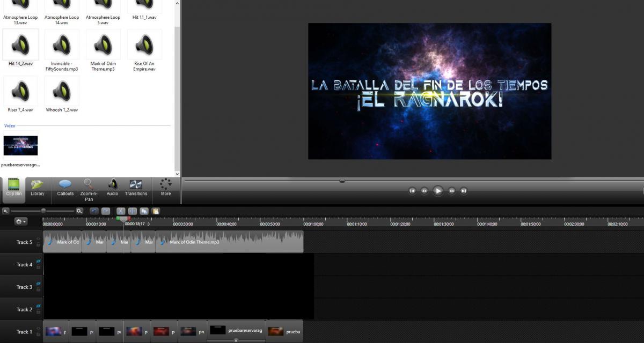Click the Copy icon in timeline toolbar
Viewport: 644px width, 343px height.
click(144, 211)
